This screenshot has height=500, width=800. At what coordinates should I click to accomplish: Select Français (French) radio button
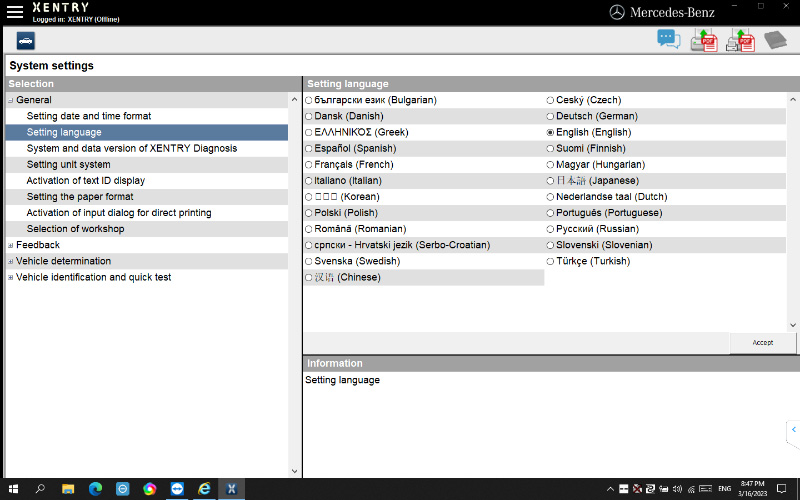(x=309, y=165)
